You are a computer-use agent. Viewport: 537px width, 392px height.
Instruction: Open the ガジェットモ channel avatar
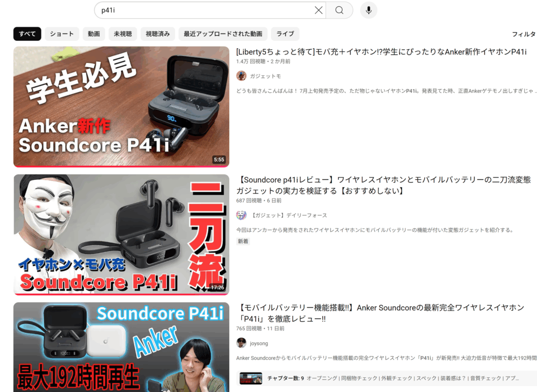pyautogui.click(x=241, y=75)
